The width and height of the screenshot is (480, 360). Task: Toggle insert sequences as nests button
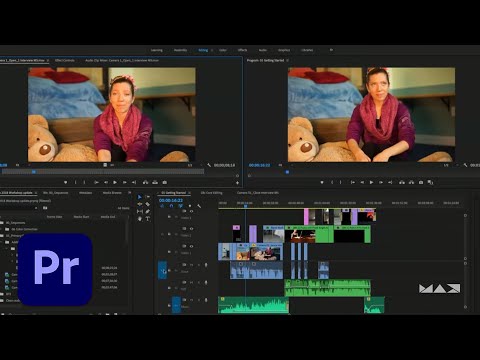point(162,206)
